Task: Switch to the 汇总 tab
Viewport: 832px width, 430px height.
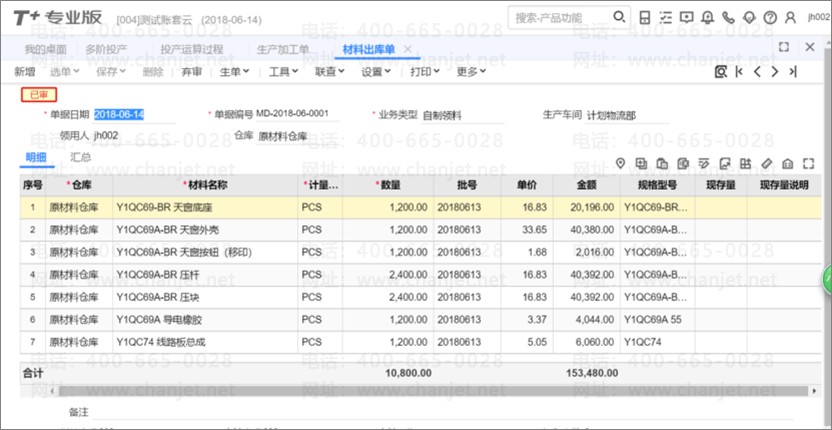Action: [x=81, y=158]
